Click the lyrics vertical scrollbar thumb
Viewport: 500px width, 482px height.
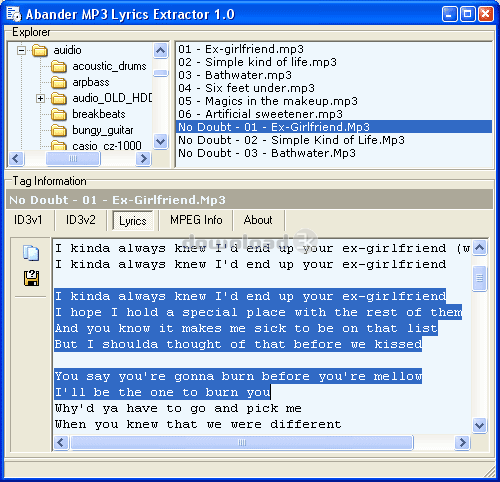coord(479,278)
